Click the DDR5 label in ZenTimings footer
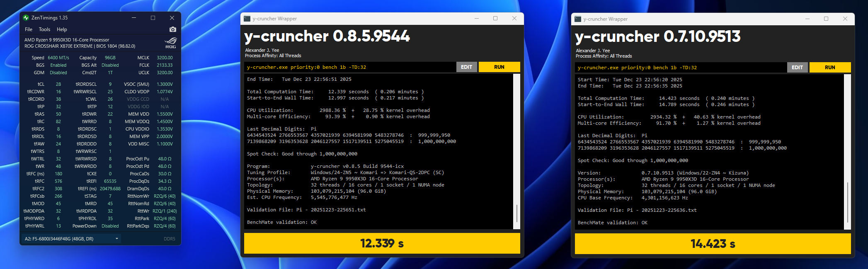Viewport: 868px width, 269px height. 170,239
